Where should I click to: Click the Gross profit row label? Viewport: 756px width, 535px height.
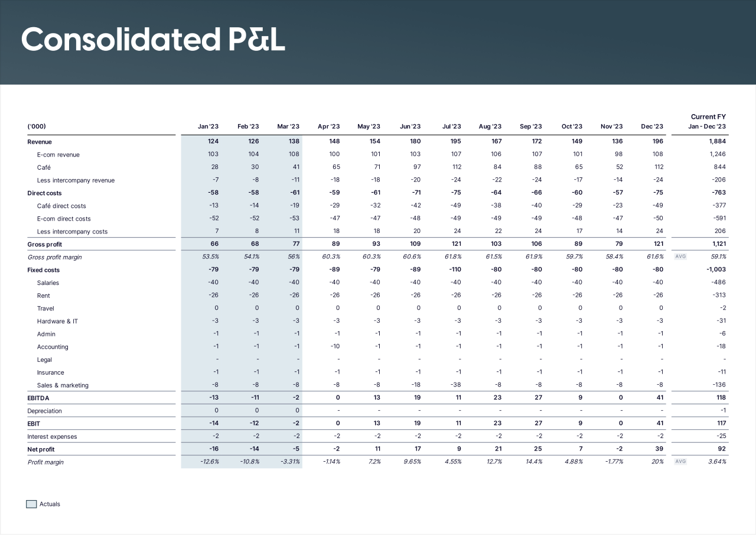click(x=44, y=244)
